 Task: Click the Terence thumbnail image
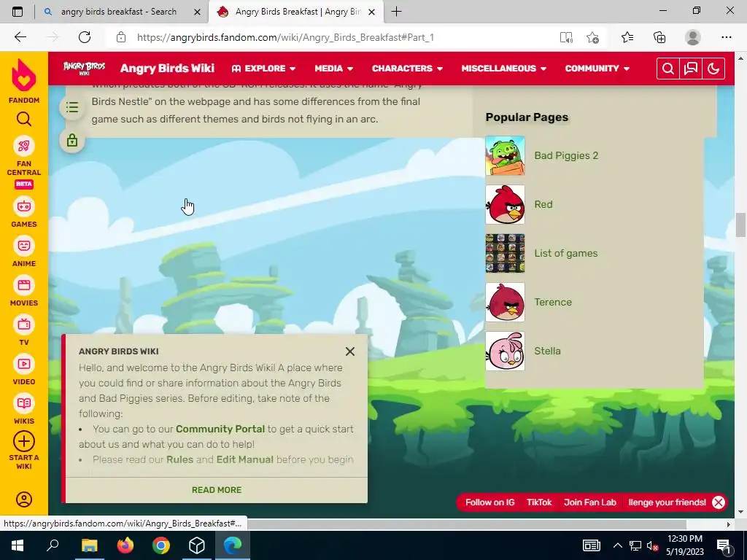[x=505, y=303]
